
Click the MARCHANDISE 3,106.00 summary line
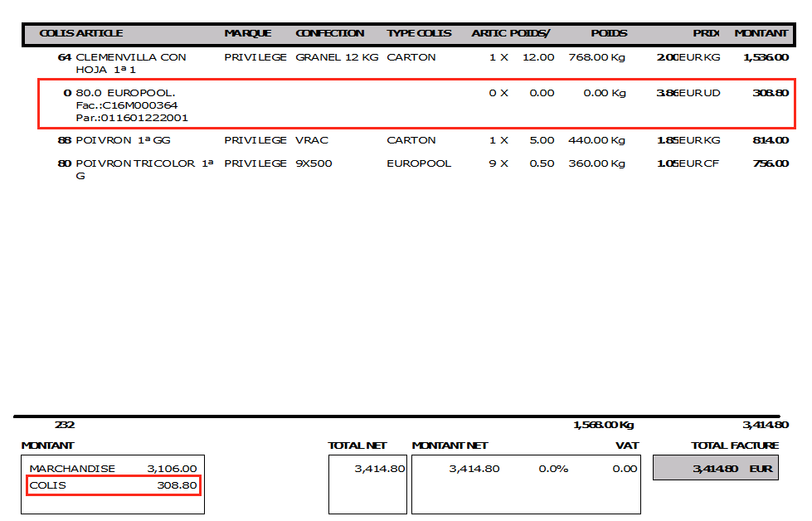point(113,469)
